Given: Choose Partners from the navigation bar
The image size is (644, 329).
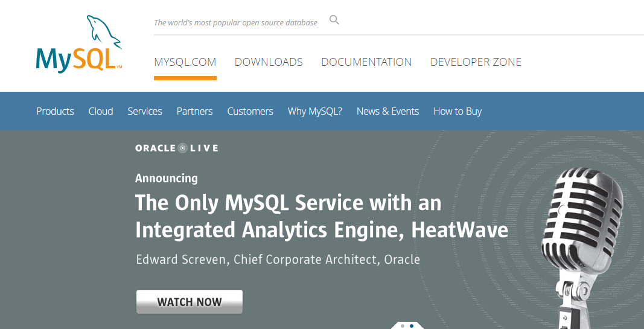Looking at the screenshot, I should [194, 111].
